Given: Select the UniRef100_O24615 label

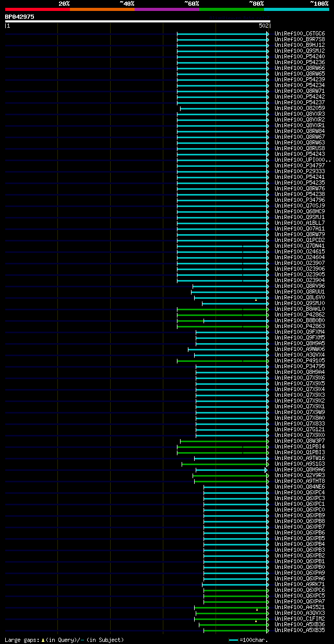Looking at the screenshot, I should pos(300,251).
